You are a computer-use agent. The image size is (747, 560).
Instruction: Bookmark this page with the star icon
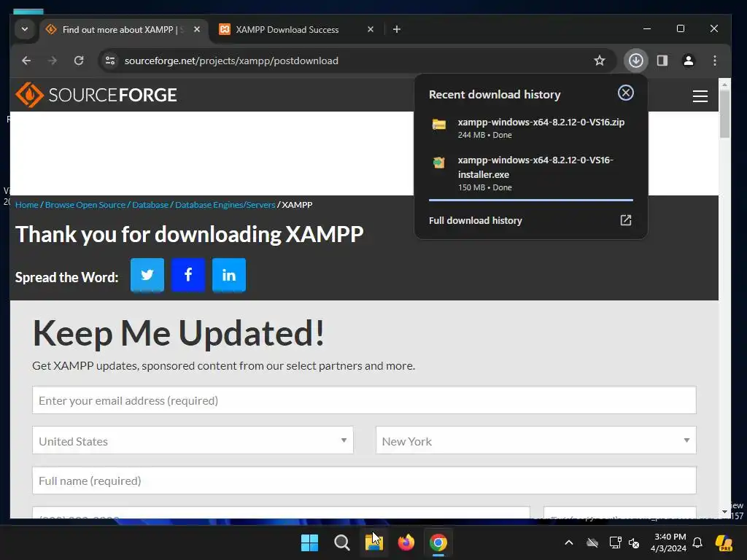(600, 61)
